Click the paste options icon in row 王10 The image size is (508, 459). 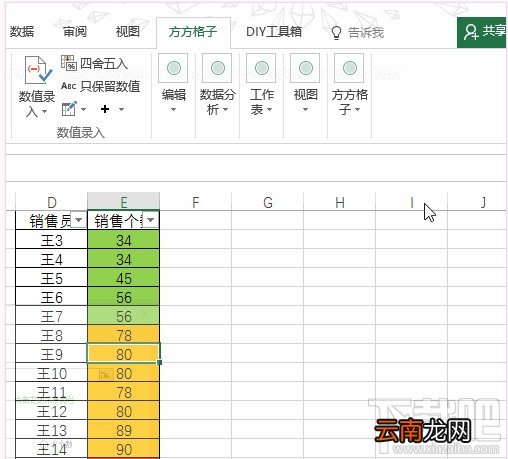click(x=106, y=375)
